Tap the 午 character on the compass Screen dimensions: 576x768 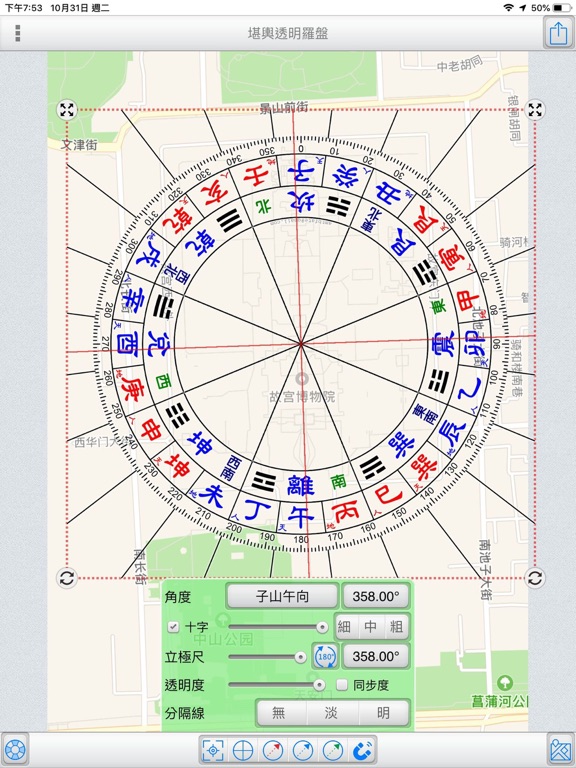[300, 515]
